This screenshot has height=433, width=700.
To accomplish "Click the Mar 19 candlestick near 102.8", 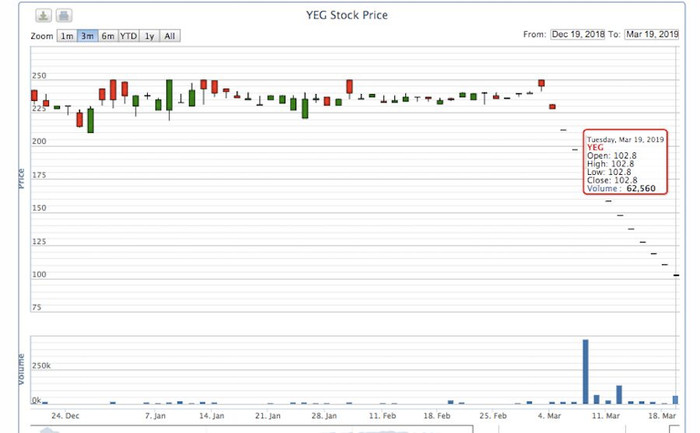I will tap(677, 274).
